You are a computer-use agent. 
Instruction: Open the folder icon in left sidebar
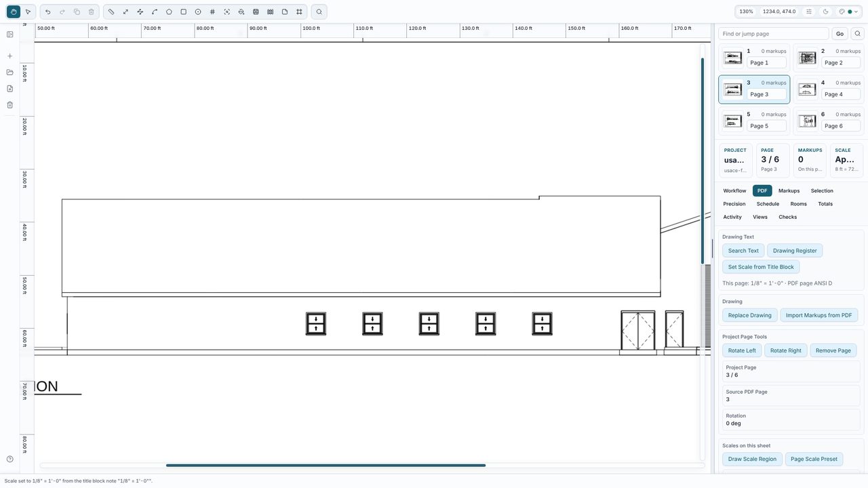pyautogui.click(x=9, y=73)
